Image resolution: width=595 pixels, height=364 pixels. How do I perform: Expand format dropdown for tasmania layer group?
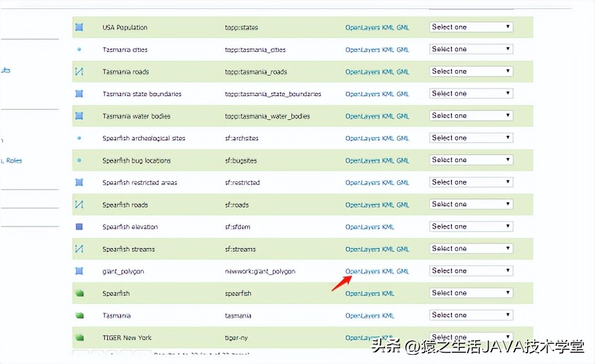pyautogui.click(x=471, y=315)
